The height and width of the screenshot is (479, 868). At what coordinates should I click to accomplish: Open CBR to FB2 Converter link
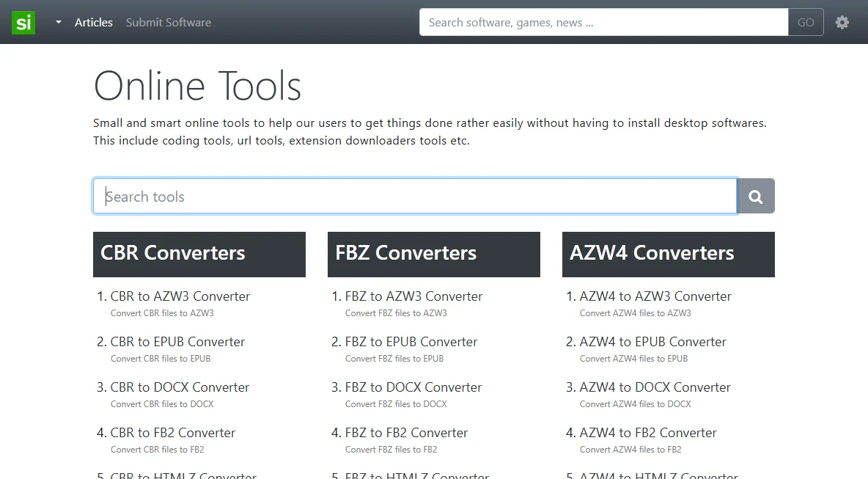tap(173, 433)
